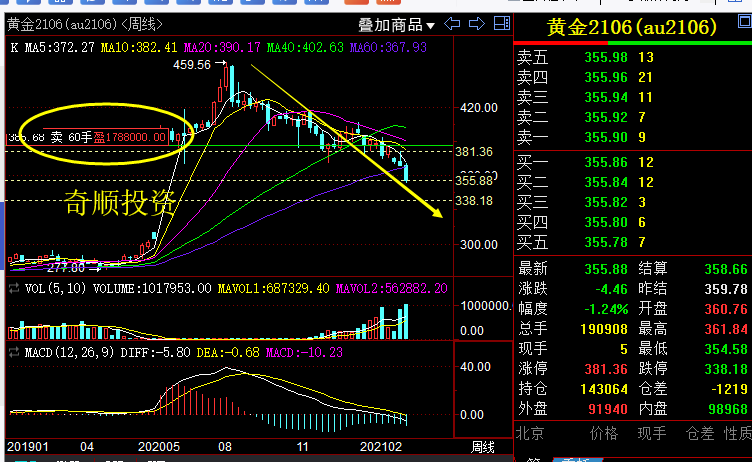Click the 现手 column header
752x462 pixels.
point(652,432)
